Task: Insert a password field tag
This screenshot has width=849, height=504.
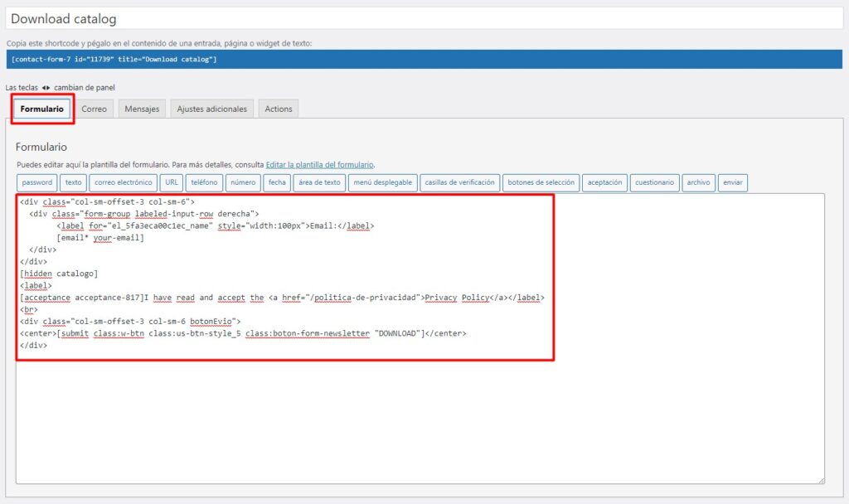Action: tap(37, 182)
